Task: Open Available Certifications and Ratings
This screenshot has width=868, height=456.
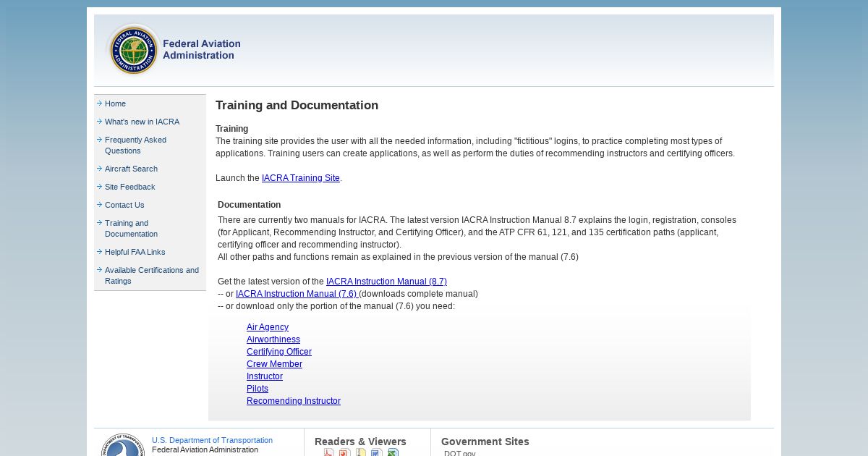Action: click(152, 276)
